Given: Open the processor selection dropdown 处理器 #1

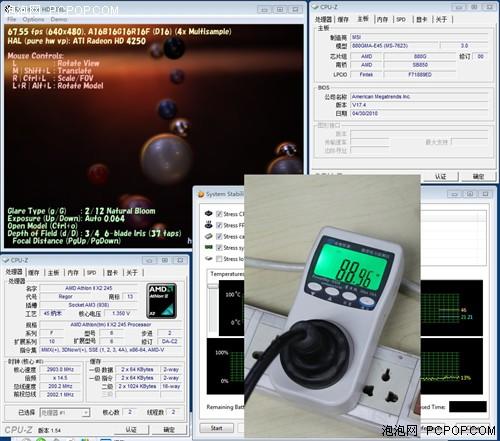Looking at the screenshot, I should [x=65, y=413].
